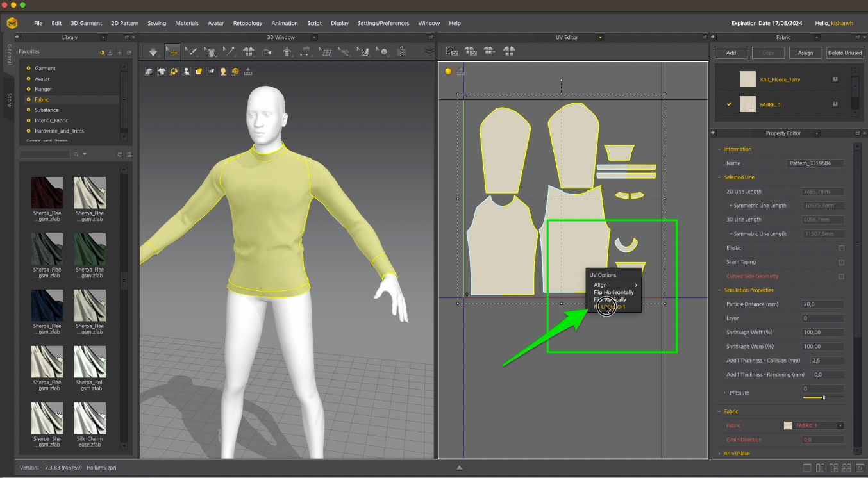Click the bottom-right layout view icon in status bar

pyautogui.click(x=859, y=468)
